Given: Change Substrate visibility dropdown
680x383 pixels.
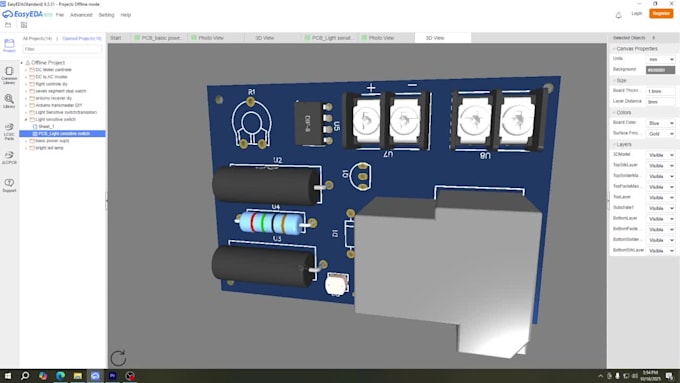Looking at the screenshot, I should click(x=660, y=208).
